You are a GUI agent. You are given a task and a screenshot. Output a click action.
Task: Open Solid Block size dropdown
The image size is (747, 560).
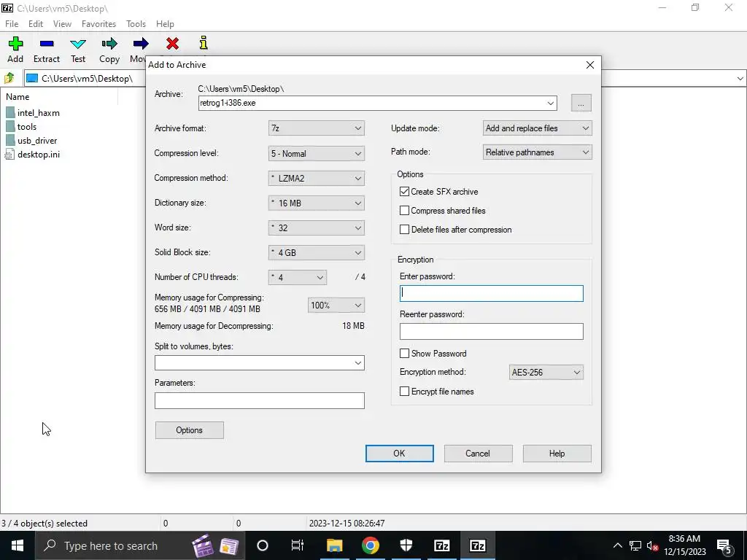[x=317, y=252]
